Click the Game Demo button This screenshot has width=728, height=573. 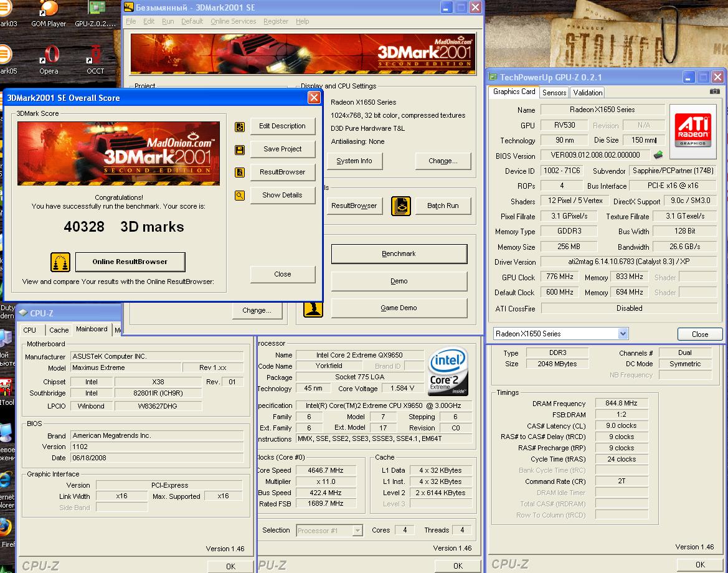tap(399, 308)
